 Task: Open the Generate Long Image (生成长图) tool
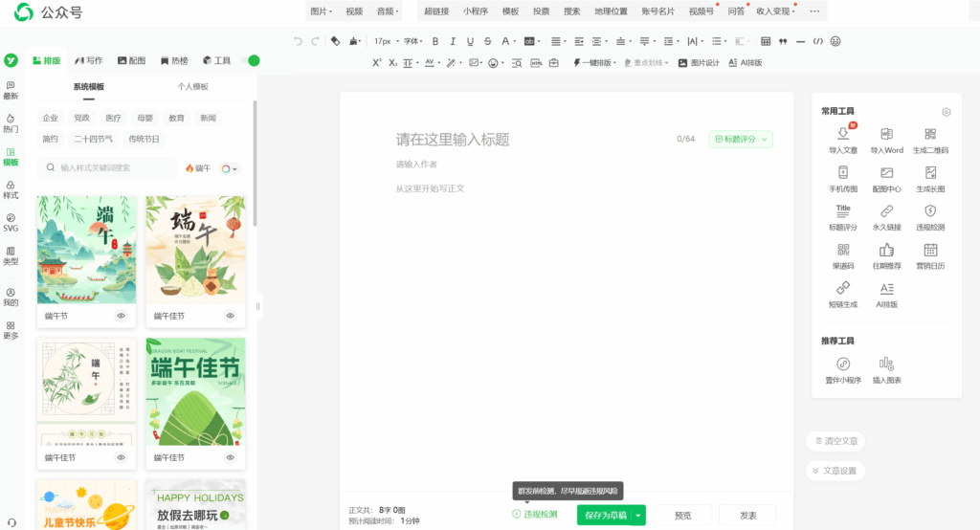[x=930, y=179]
